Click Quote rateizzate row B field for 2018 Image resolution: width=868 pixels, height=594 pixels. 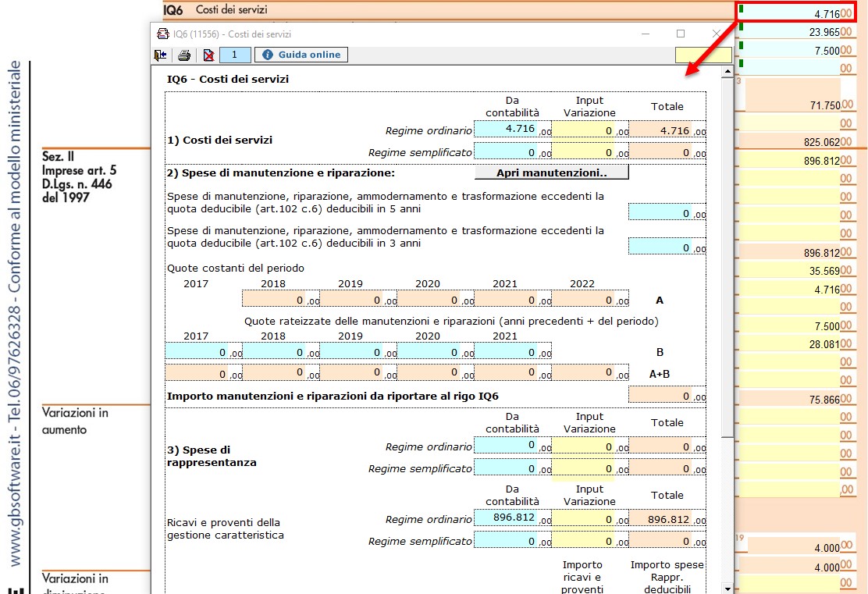[x=281, y=351]
